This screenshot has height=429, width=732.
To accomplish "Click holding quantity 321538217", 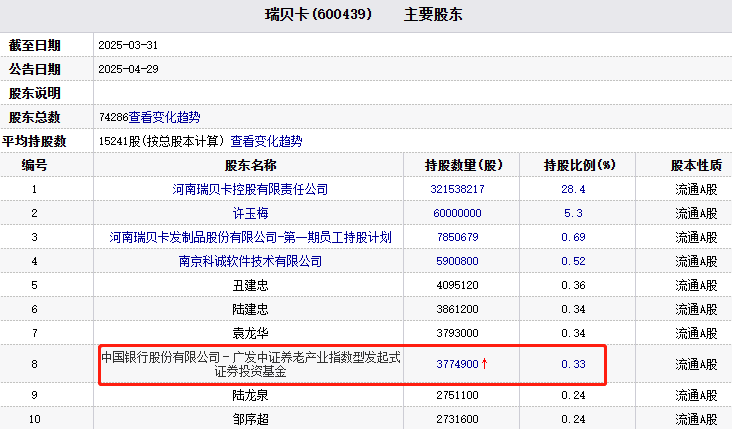I will click(x=457, y=189).
